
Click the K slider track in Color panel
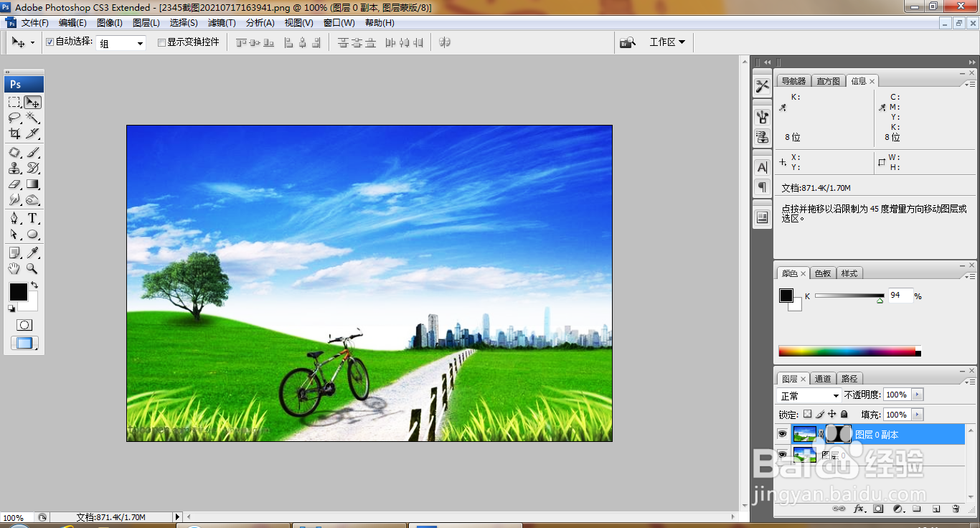coord(849,295)
